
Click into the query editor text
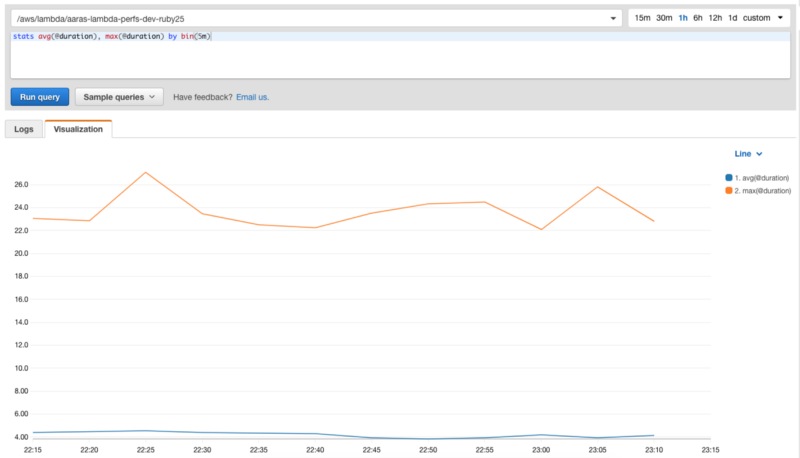(x=112, y=36)
